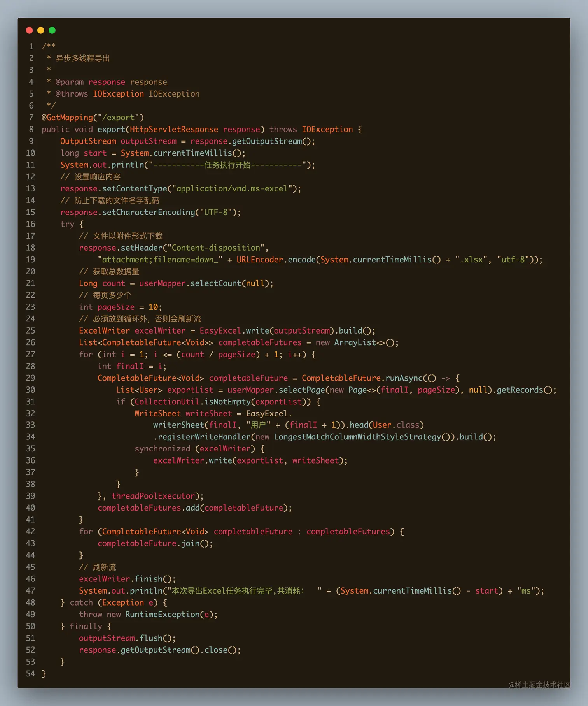
Task: Select the @throws tag in the Javadoc
Action: tap(72, 94)
